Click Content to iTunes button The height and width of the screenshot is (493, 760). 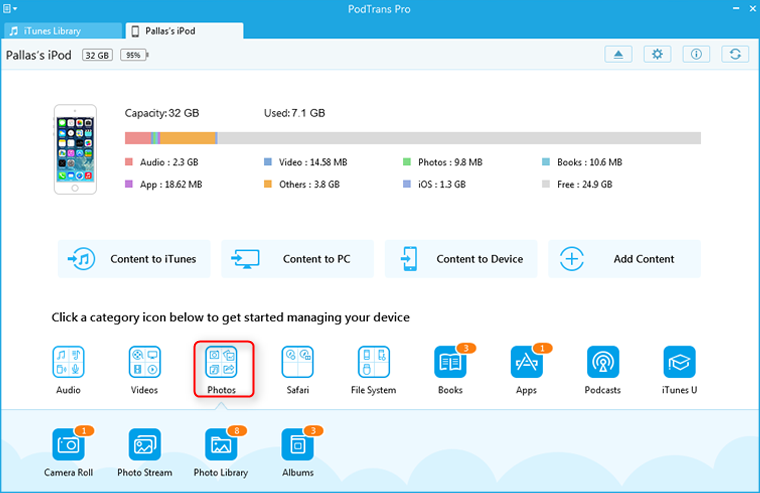tap(135, 259)
